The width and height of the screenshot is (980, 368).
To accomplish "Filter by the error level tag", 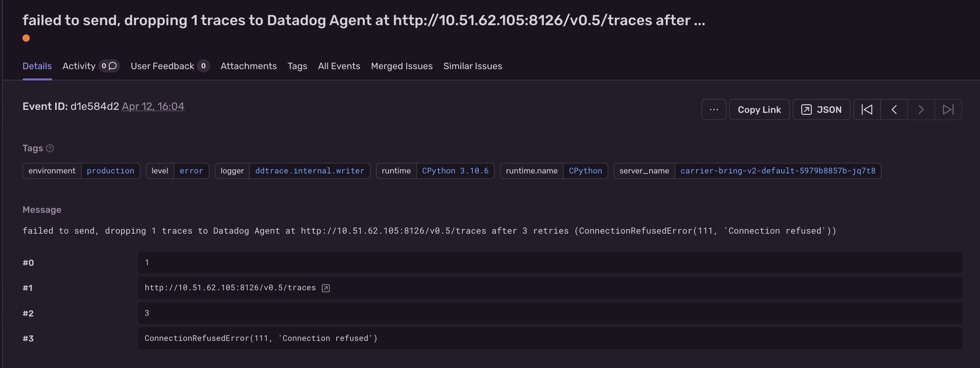I will click(192, 171).
